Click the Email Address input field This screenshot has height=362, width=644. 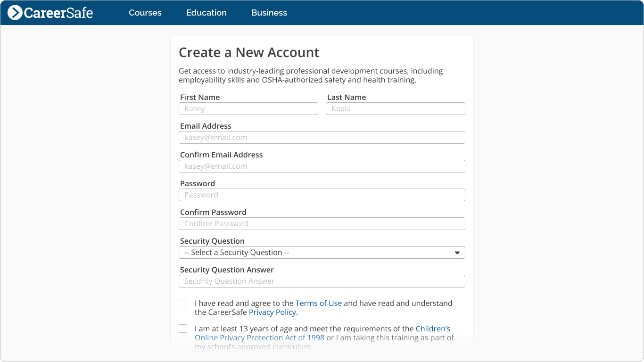(x=322, y=137)
